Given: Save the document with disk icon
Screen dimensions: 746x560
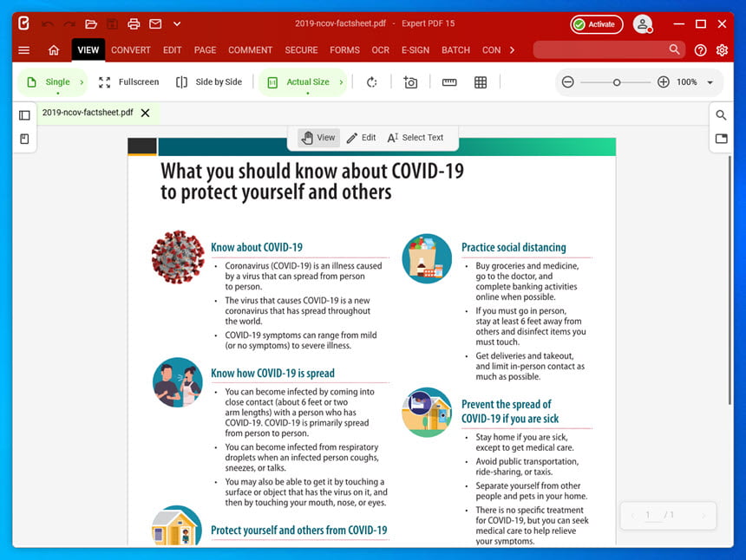Looking at the screenshot, I should point(112,23).
